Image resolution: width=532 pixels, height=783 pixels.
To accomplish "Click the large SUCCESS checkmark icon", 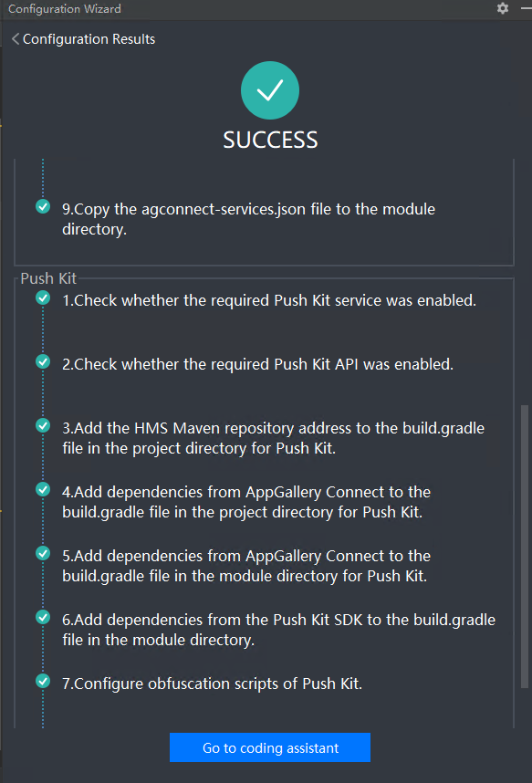I will click(269, 89).
